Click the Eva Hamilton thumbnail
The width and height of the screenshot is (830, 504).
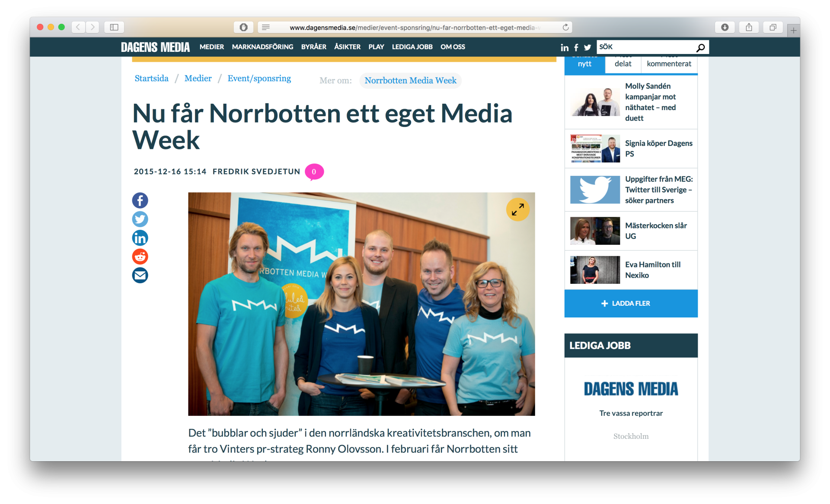click(595, 270)
